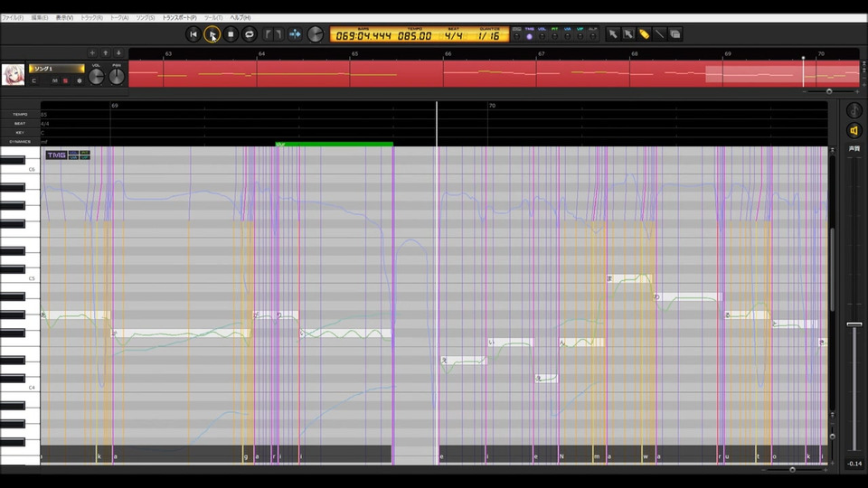Click the singer avatar thumbnail
Viewport: 868px width, 488px height.
(14, 74)
